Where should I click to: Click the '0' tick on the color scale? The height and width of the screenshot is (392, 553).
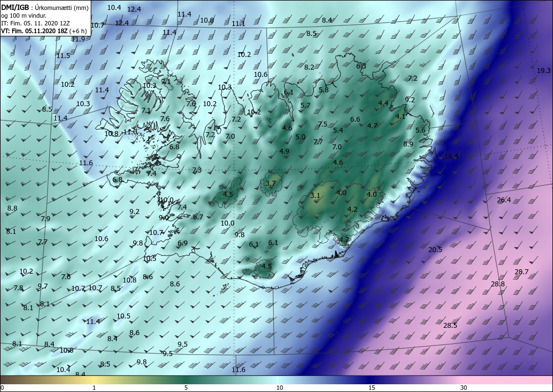click(2, 388)
